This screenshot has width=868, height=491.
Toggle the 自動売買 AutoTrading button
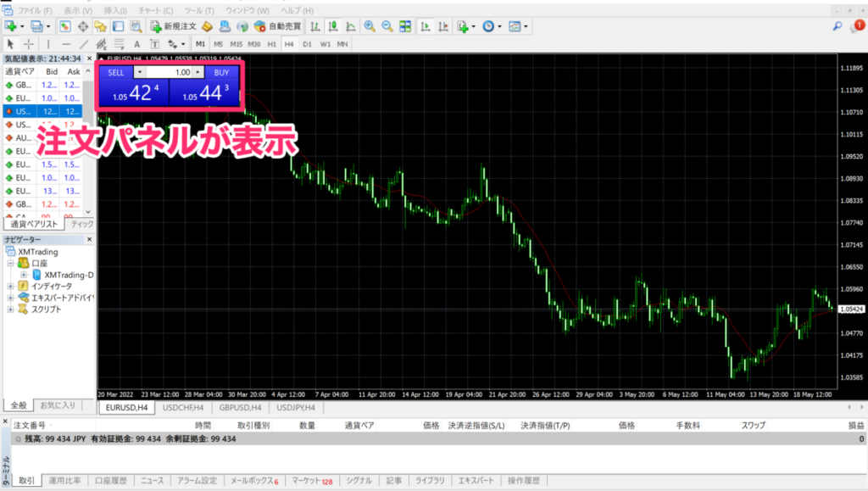coord(277,26)
